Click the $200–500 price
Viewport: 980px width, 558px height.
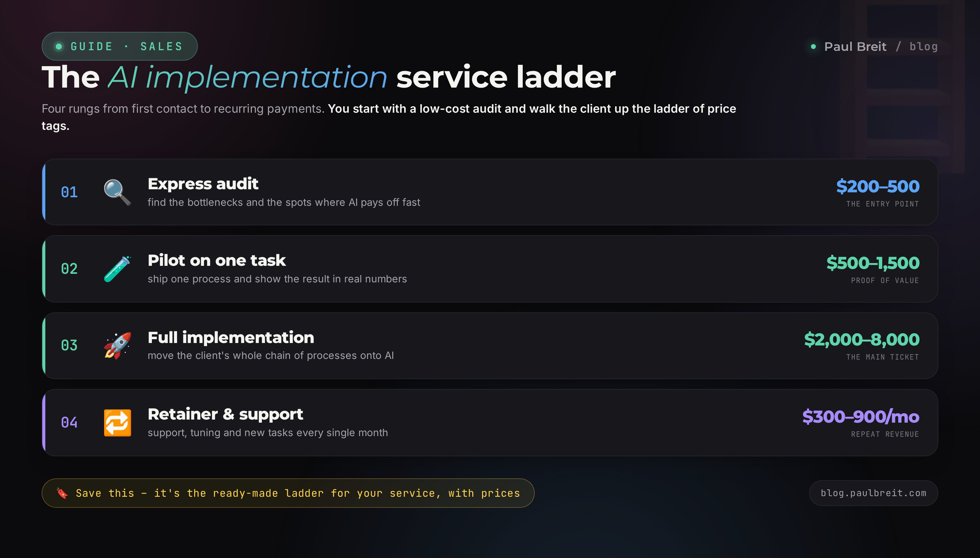(878, 186)
